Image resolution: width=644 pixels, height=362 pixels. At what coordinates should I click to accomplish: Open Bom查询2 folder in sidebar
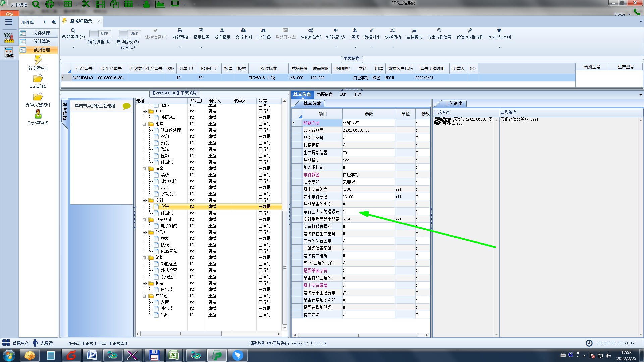[38, 79]
